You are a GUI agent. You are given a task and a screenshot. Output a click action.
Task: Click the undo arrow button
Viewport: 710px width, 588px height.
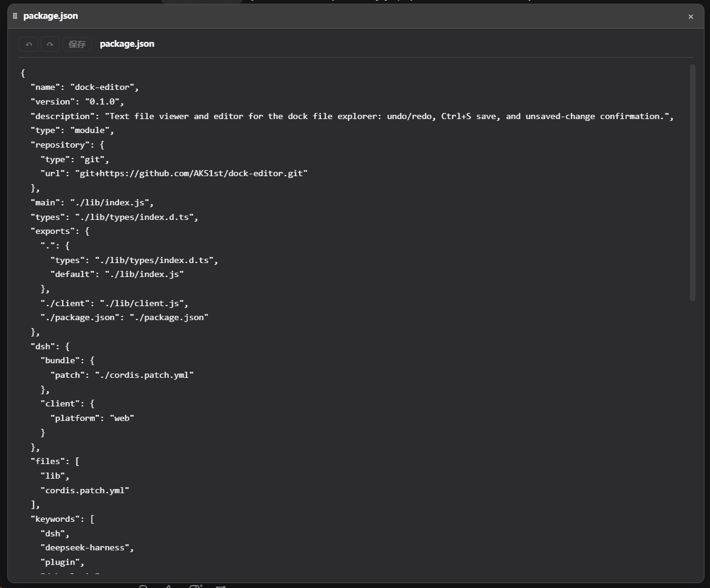(x=29, y=44)
